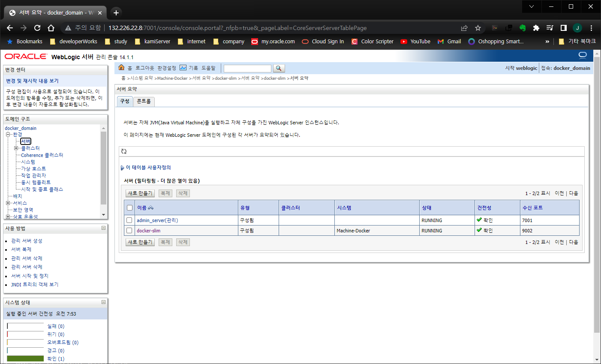This screenshot has width=601, height=364.
Task: Switch to the 콘트롤 tab
Action: (144, 101)
